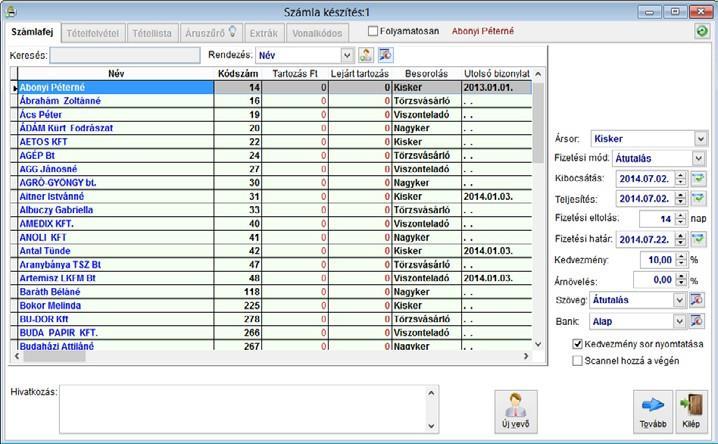Switch to the Vonalkódos tab
This screenshot has width=718, height=444.
point(317,33)
